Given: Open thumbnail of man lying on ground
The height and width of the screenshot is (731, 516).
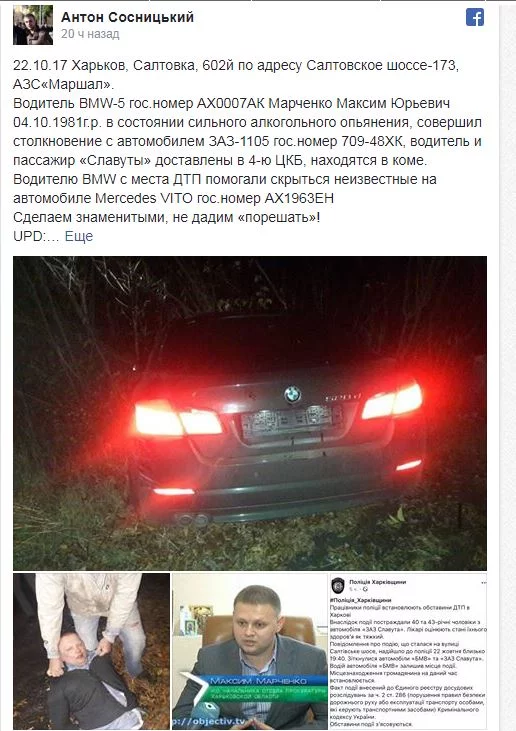Looking at the screenshot, I should 91,651.
